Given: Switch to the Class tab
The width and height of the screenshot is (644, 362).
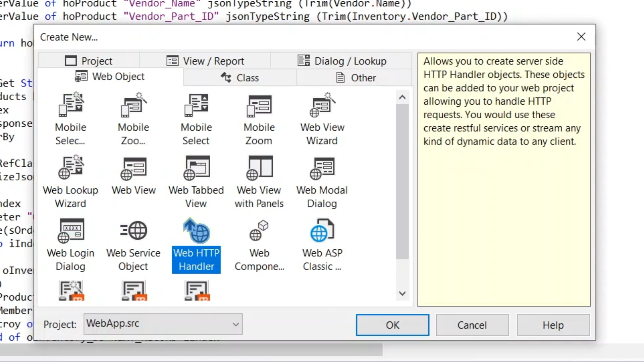Looking at the screenshot, I should (240, 78).
